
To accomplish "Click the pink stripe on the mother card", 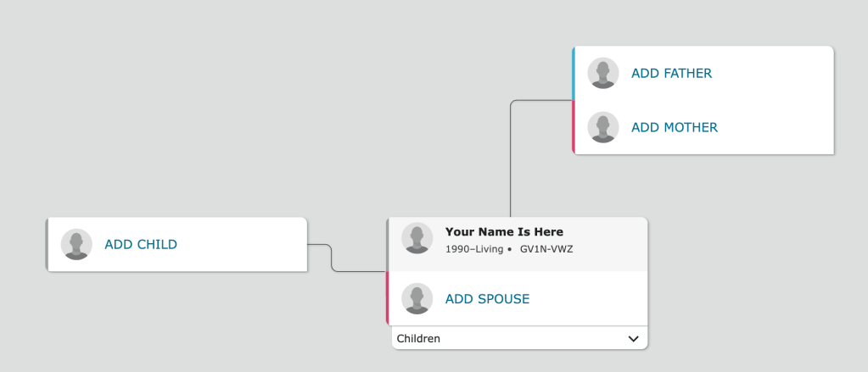I will pos(574,127).
